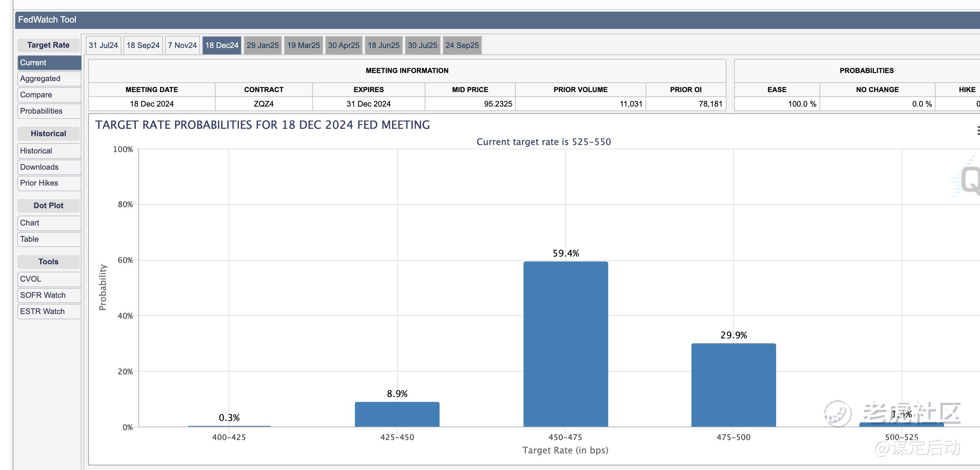Click the 18 Dec 2024 meeting date cell

click(x=152, y=104)
